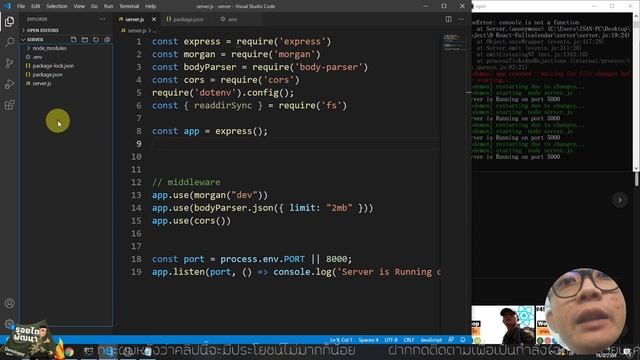Open the Help menu

(151, 6)
